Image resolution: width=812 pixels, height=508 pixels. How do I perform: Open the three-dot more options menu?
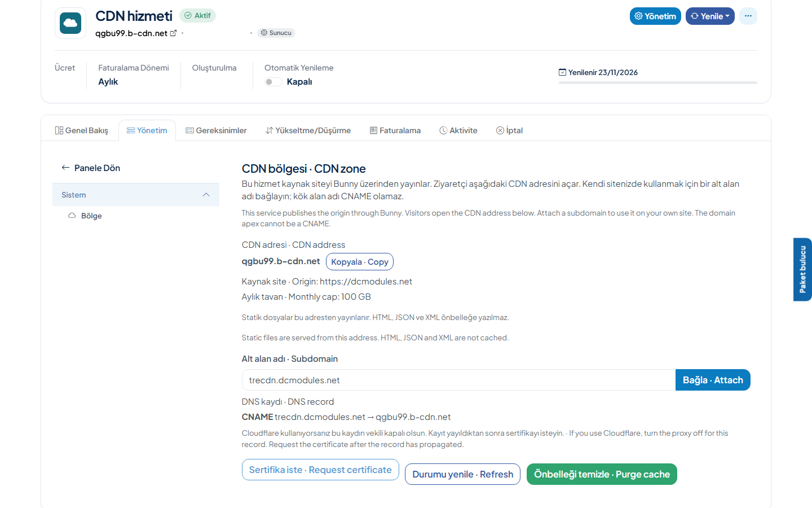748,16
